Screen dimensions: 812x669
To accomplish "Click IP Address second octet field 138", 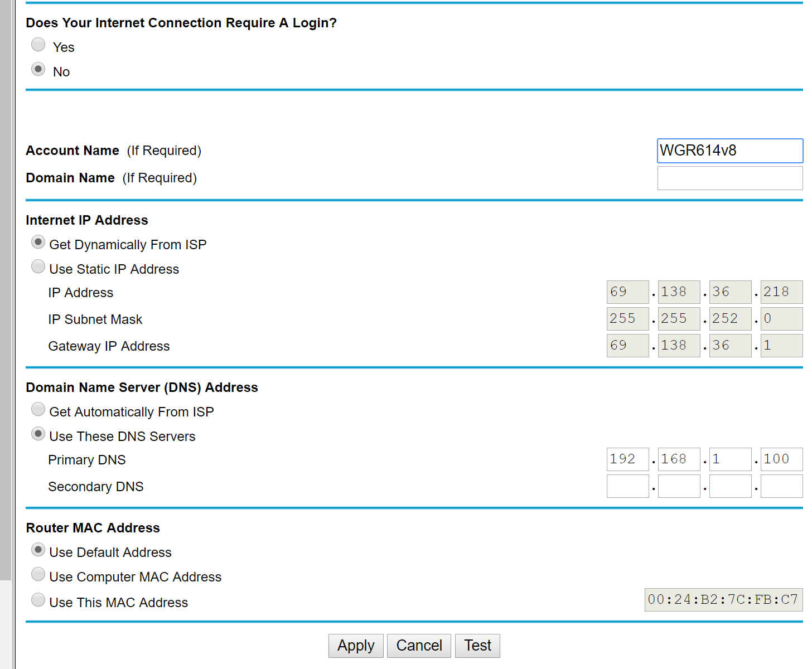I will pyautogui.click(x=679, y=292).
